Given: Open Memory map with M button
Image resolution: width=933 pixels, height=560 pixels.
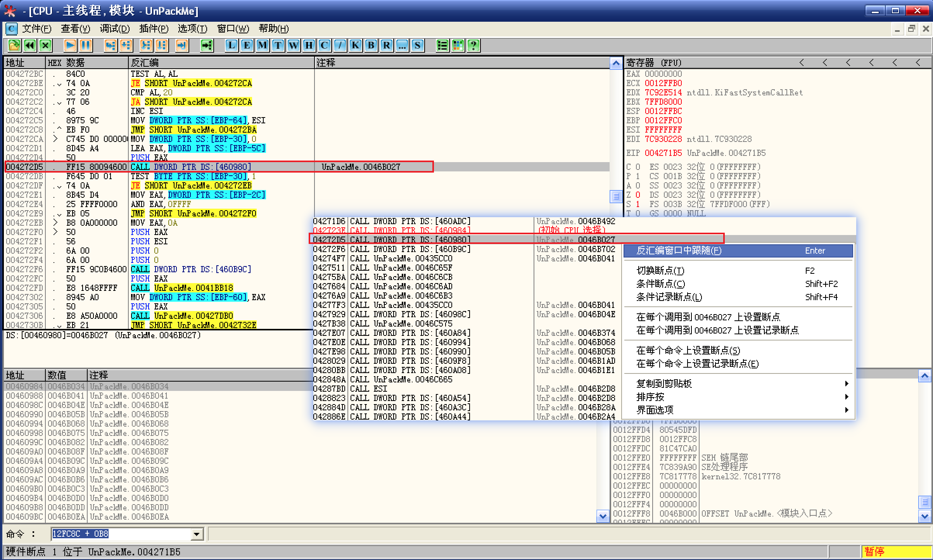Looking at the screenshot, I should click(x=263, y=46).
